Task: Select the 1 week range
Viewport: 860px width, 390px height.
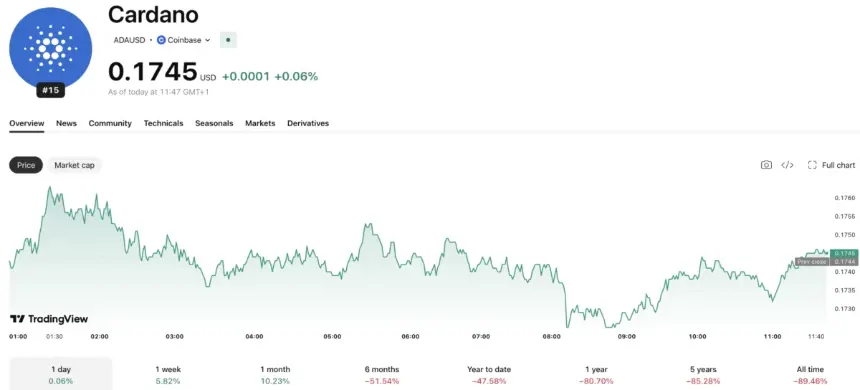Action: pos(168,375)
